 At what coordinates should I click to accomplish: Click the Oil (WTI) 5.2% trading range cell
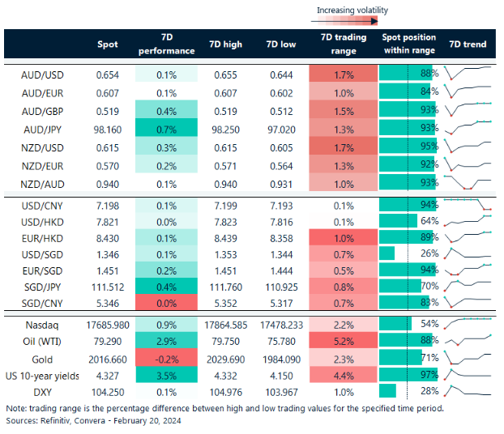point(344,341)
